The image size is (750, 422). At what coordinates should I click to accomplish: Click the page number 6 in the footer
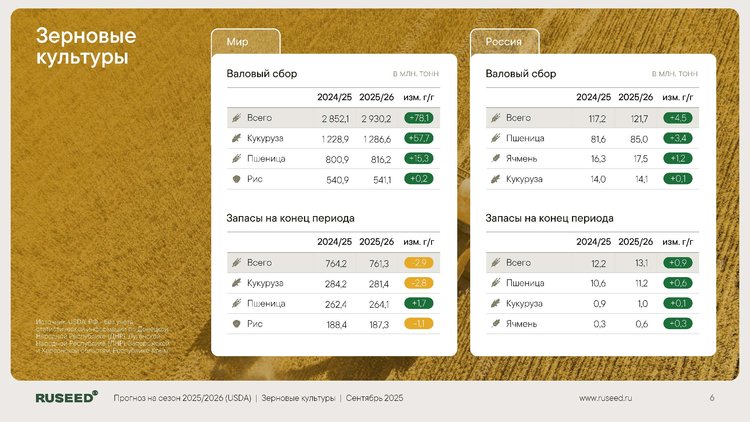click(x=712, y=398)
